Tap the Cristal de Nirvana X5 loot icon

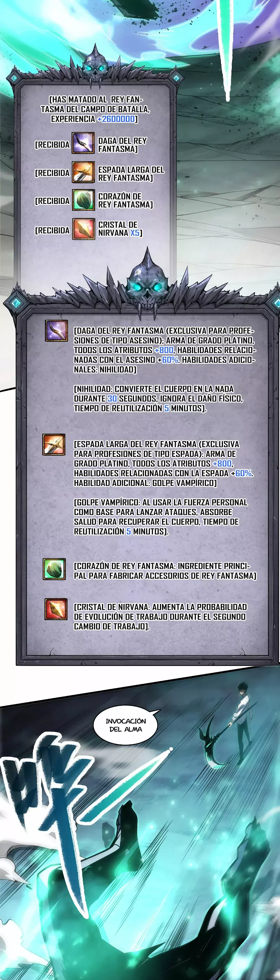[83, 229]
